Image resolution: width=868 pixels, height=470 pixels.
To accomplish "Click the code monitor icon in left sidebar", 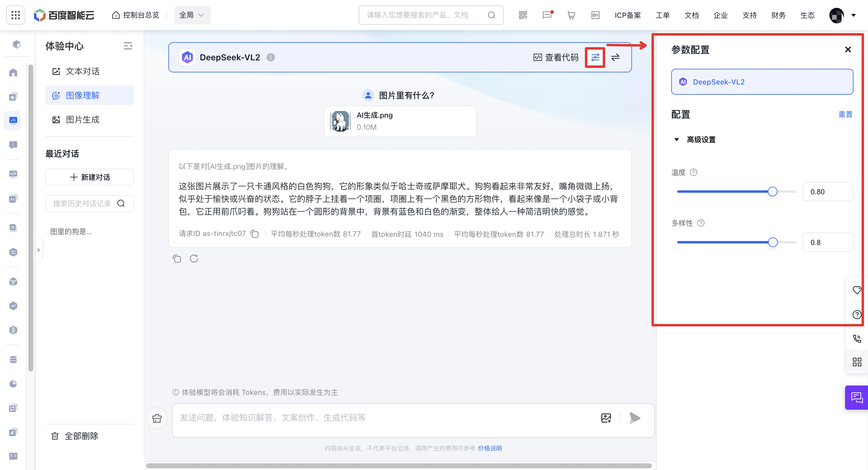I will tap(13, 174).
